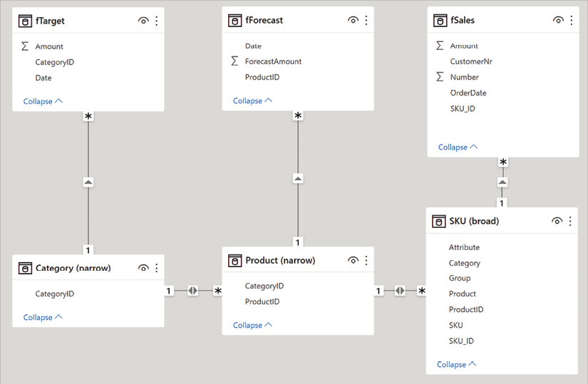The width and height of the screenshot is (588, 384).
Task: Select ForecastAmount field in fForecast
Action: coord(273,61)
